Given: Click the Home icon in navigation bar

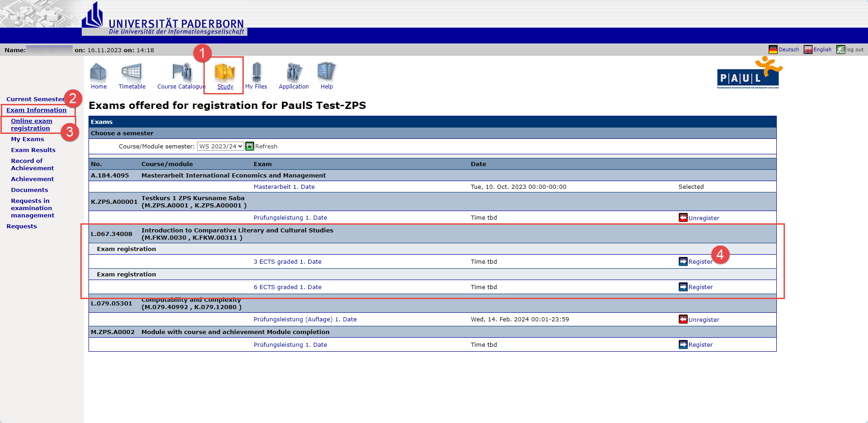Looking at the screenshot, I should (98, 72).
